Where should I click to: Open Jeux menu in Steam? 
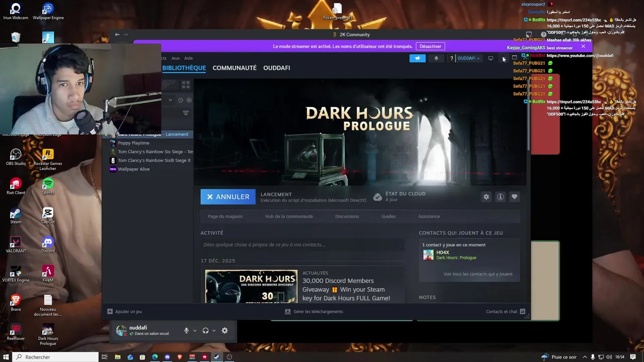[175, 58]
